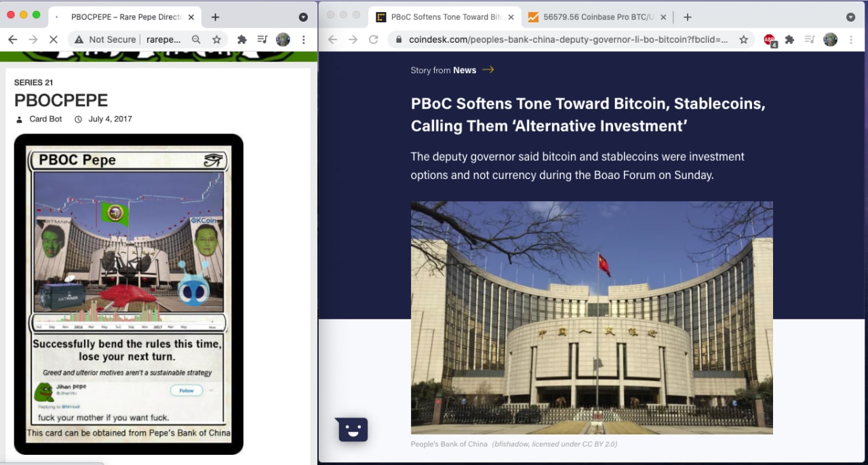Open the People's Bank of China photo
Image resolution: width=868 pixels, height=465 pixels.
tap(592, 317)
